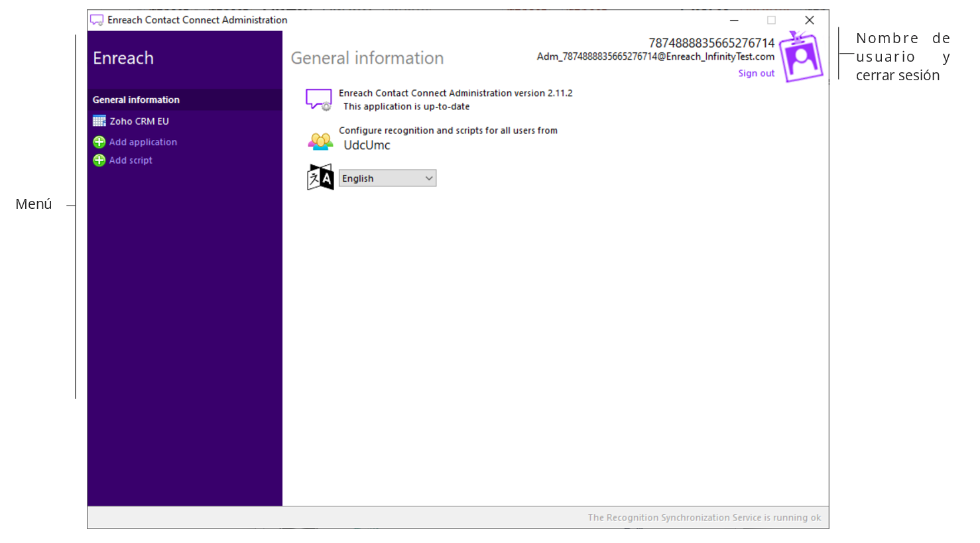Select General information in the sidebar
This screenshot has height=543, width=980.
tap(136, 99)
